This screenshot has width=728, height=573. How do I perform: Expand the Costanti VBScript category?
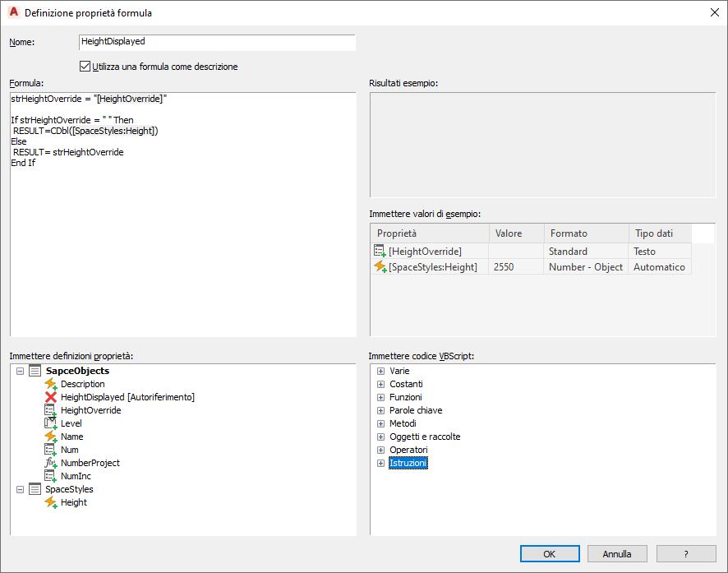380,384
